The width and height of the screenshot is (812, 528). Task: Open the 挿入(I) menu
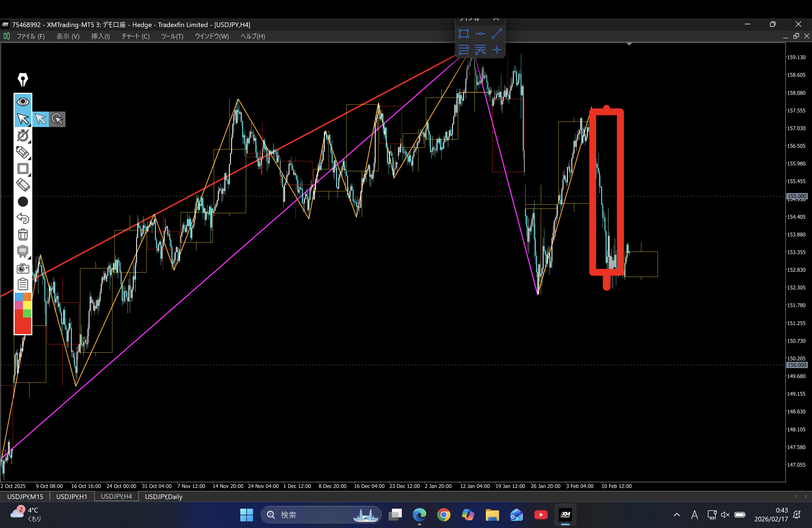100,36
